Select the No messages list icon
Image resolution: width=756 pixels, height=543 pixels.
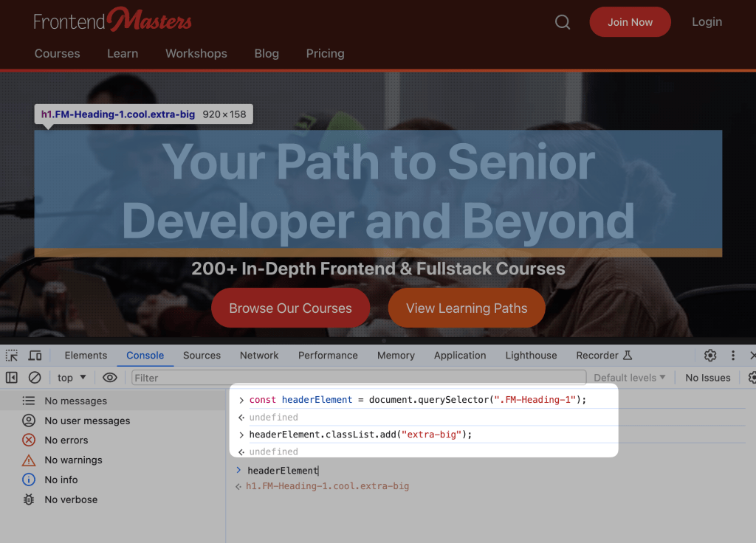click(x=29, y=401)
